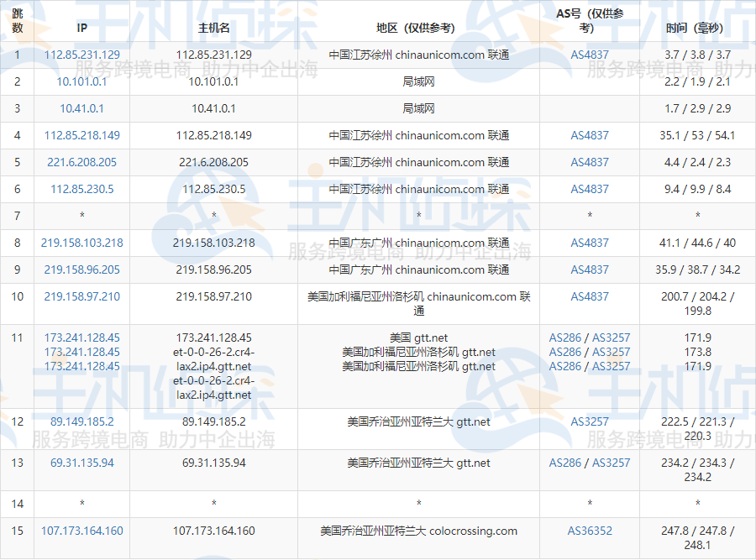Click the 局域网 cell in hop 2
Screen dimensions: 756x560
(417, 81)
